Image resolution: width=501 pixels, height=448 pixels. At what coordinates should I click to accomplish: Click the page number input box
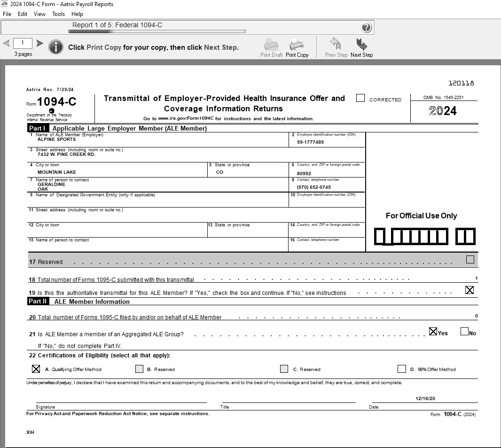23,43
